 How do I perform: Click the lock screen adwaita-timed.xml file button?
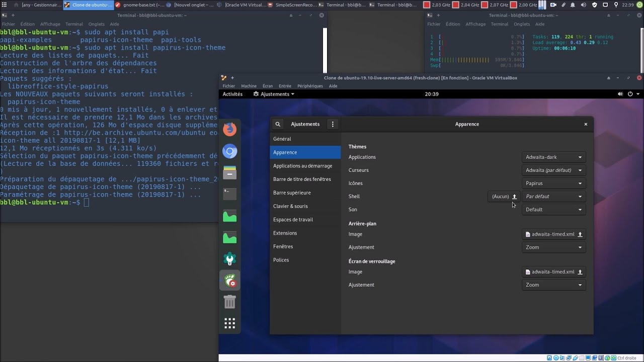pyautogui.click(x=554, y=272)
